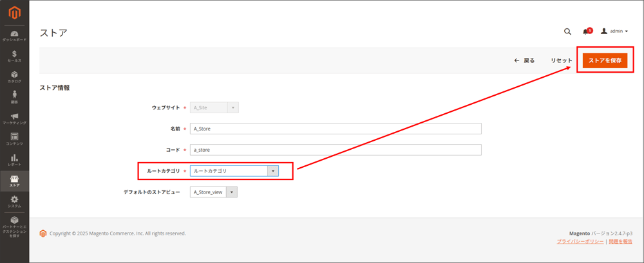This screenshot has height=263, width=644.
Task: Click the ストアを保存 save button
Action: (x=605, y=60)
